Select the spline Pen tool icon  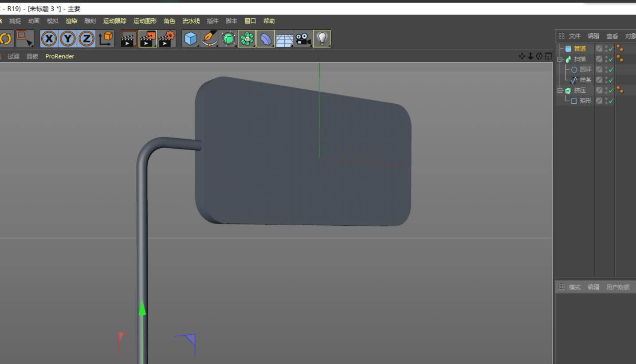pyautogui.click(x=209, y=39)
